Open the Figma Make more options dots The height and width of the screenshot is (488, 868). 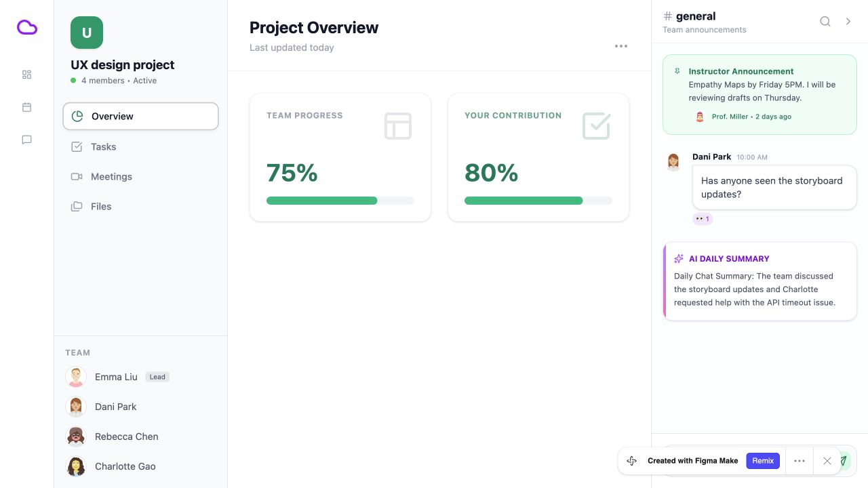pyautogui.click(x=800, y=461)
